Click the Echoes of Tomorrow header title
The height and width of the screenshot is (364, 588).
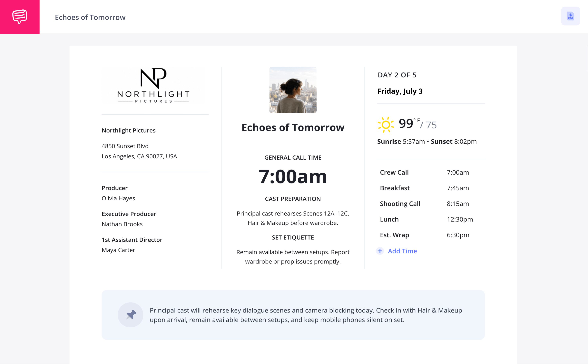coord(90,17)
